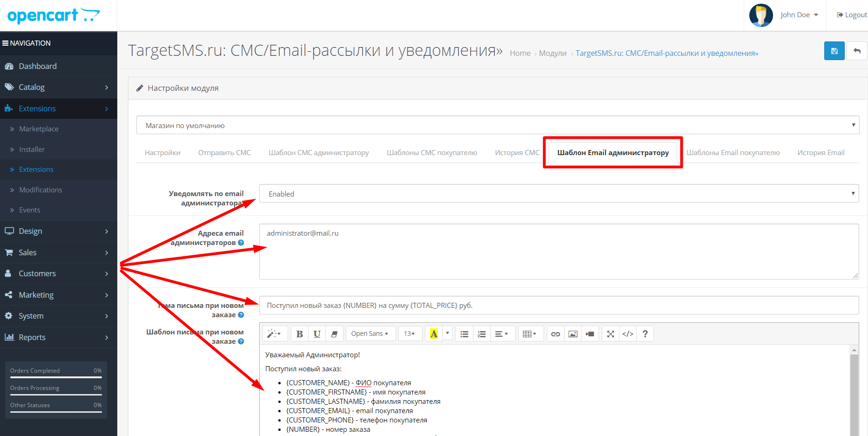Toggle underline formatting in editor
Viewport: 868px width, 436px height.
pyautogui.click(x=317, y=334)
